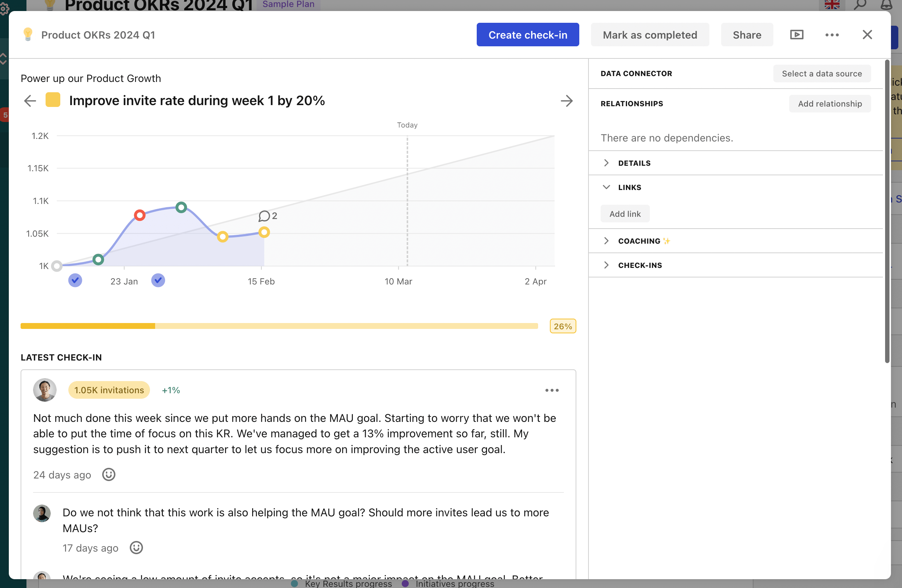Add an emoji reaction to the latest check-in
This screenshot has width=902, height=588.
[x=109, y=474]
